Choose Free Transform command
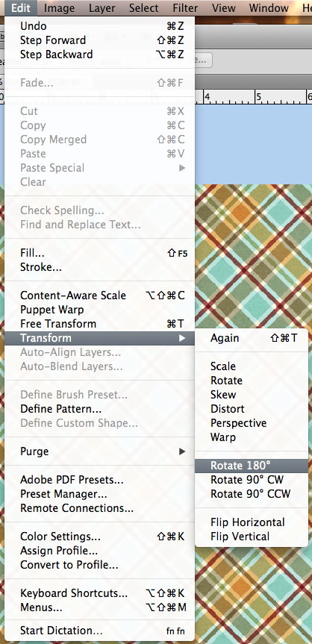Image resolution: width=312 pixels, height=644 pixels. [x=99, y=324]
